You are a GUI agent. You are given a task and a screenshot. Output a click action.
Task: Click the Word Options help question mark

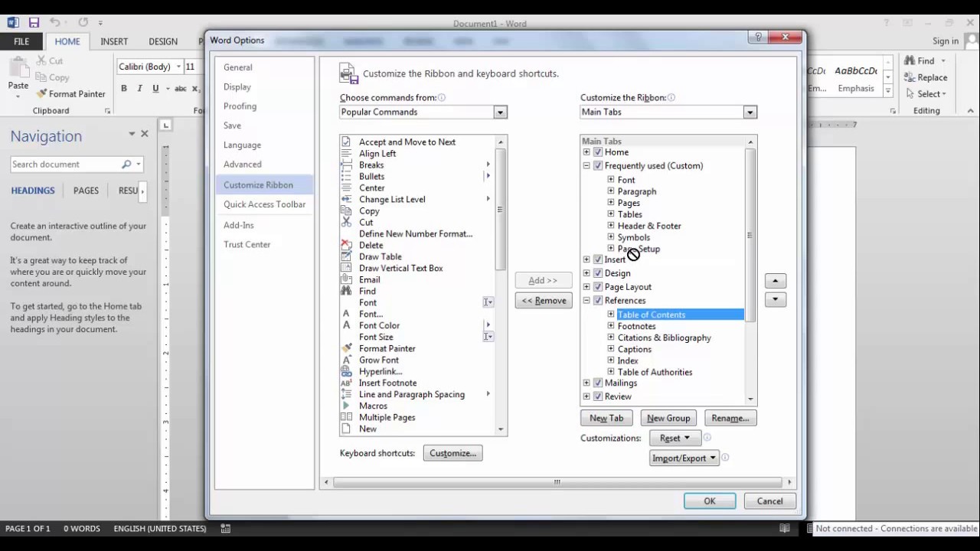coord(758,37)
